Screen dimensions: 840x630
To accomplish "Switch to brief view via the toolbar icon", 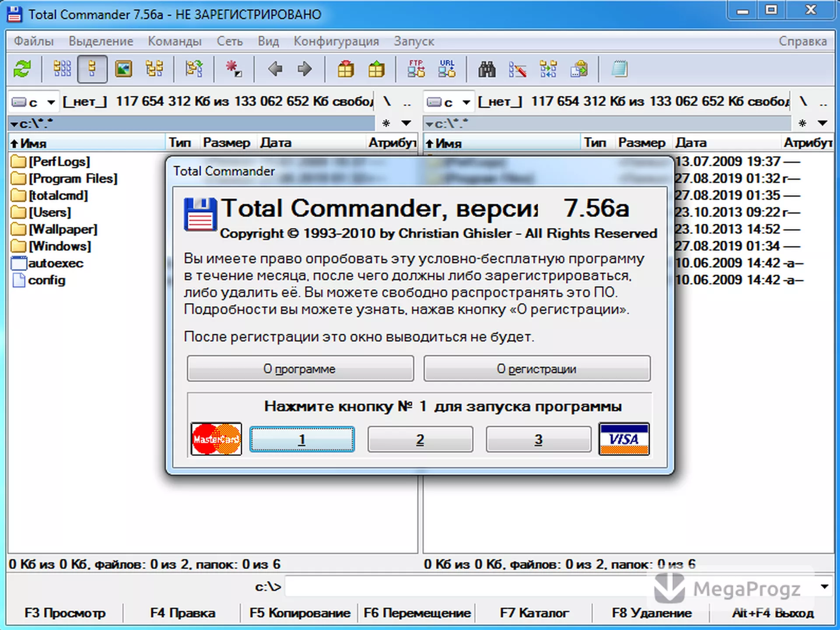I will click(x=62, y=69).
